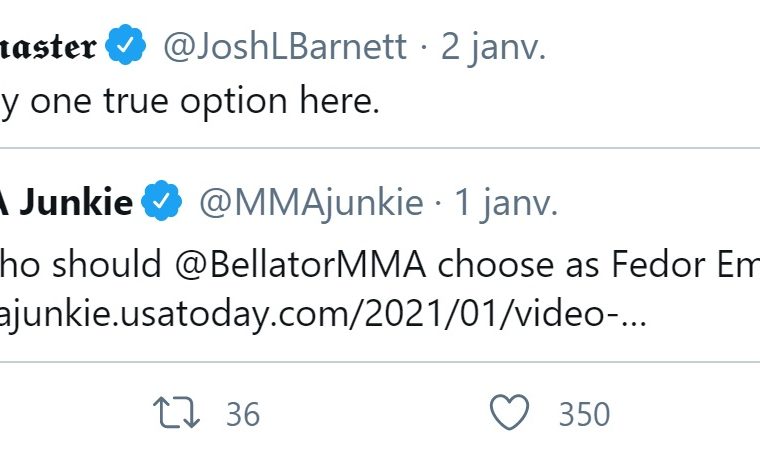View the 350 likes count
Image resolution: width=760 pixels, height=453 pixels.
click(584, 414)
